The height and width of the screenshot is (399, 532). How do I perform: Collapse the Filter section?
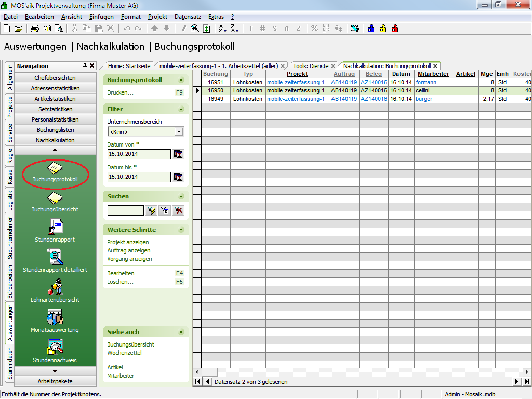181,109
